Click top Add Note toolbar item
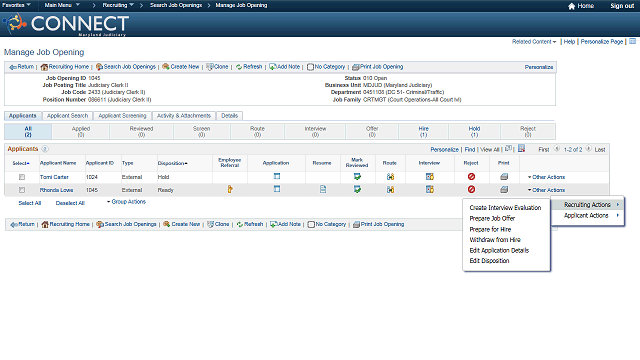This screenshot has height=360, width=640. (x=284, y=67)
